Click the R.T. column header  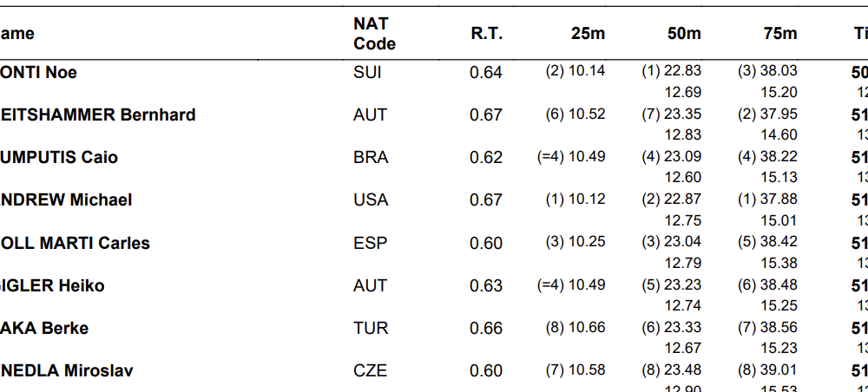(486, 34)
